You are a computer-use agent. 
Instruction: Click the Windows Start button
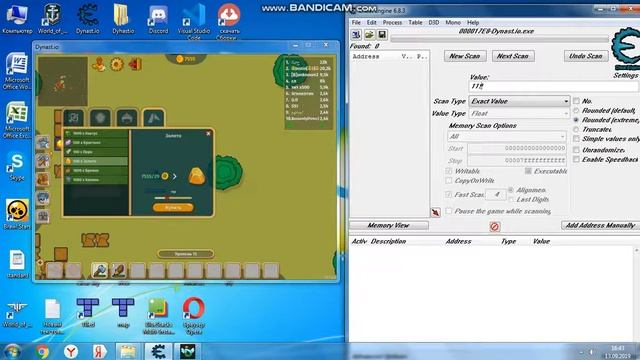[12, 351]
